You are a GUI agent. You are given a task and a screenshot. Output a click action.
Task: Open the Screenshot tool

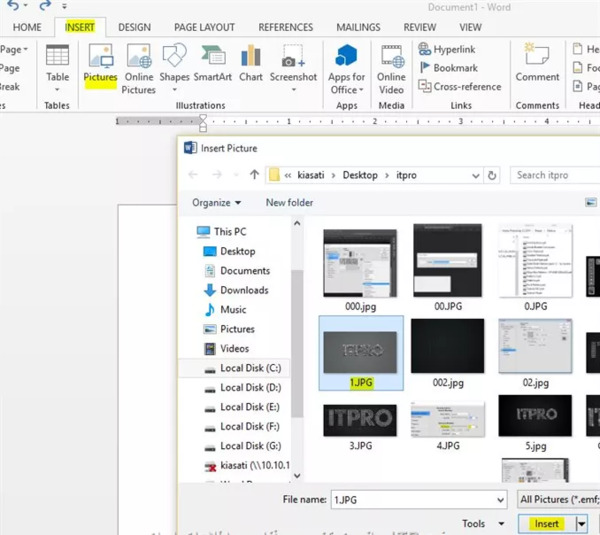[293, 69]
